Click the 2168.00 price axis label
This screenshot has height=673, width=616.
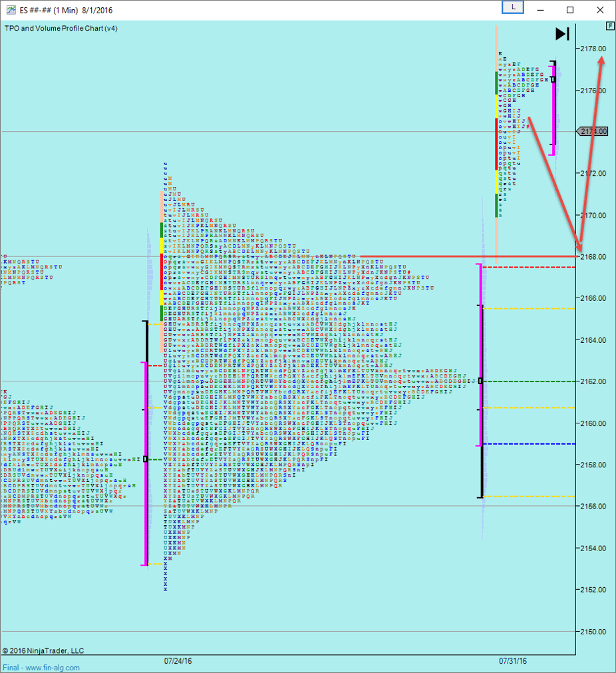[x=593, y=257]
